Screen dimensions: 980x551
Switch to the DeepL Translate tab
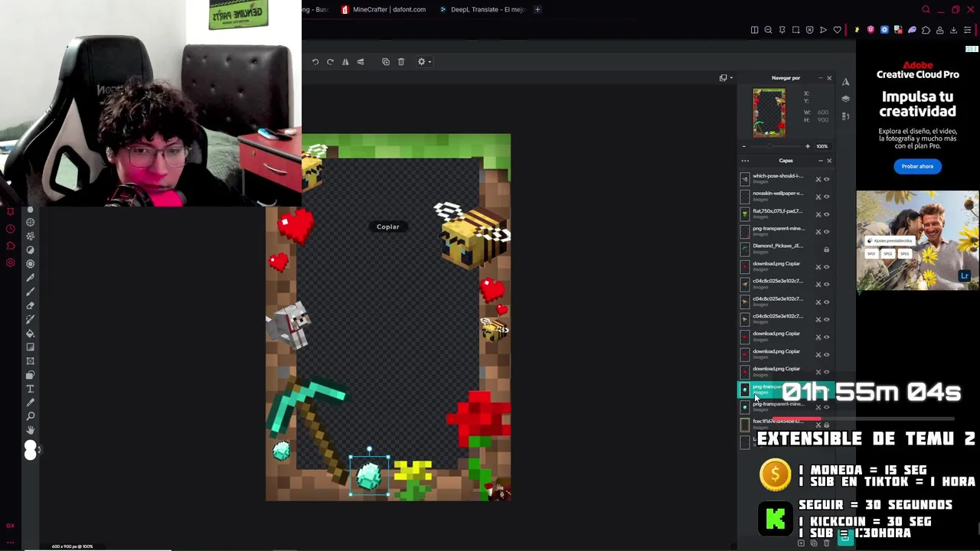pos(482,9)
